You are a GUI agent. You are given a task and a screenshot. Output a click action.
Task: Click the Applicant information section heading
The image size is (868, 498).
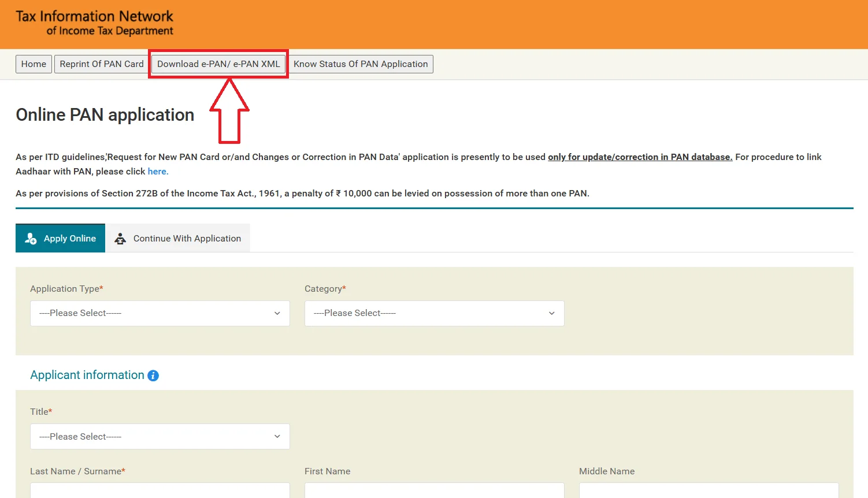[x=87, y=375]
